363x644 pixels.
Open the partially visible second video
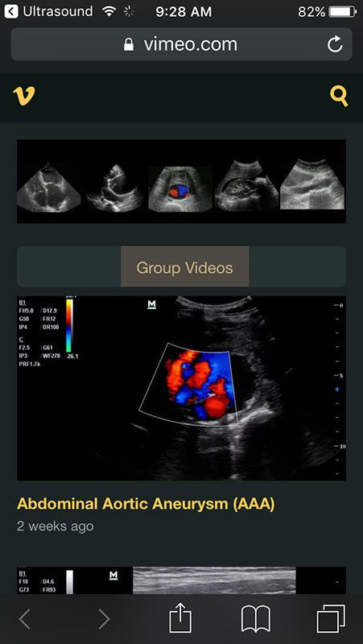tap(182, 580)
